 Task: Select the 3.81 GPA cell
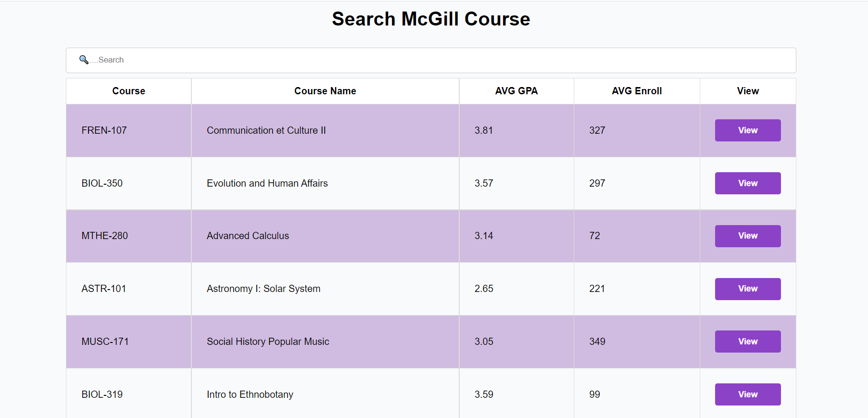[483, 130]
